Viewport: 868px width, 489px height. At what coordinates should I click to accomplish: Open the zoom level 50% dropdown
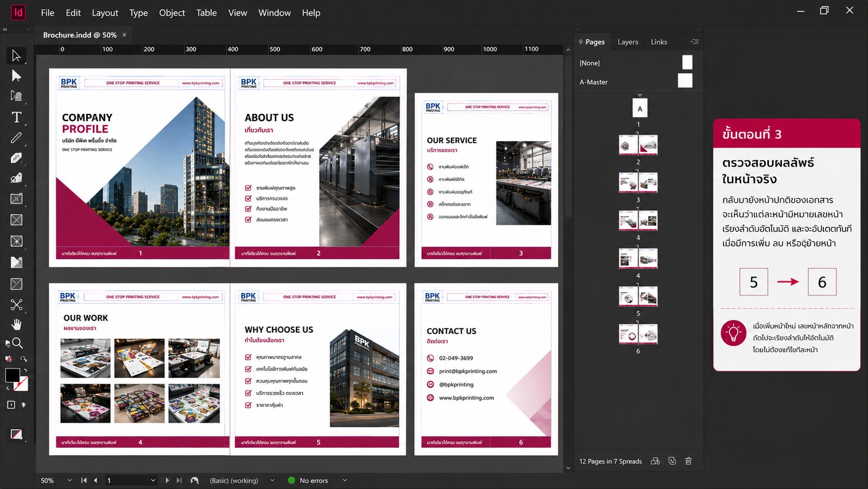[70, 480]
